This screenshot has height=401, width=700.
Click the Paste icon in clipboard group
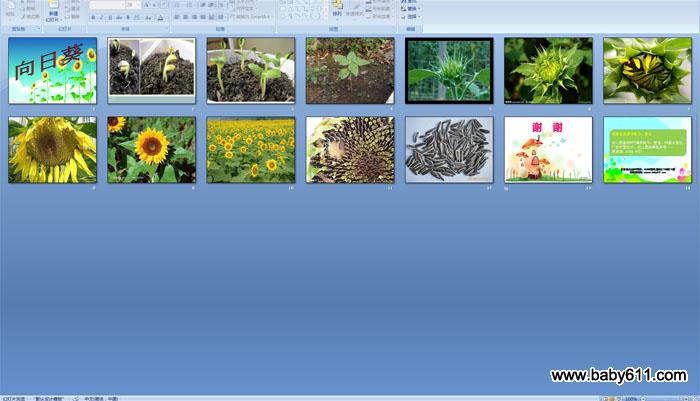pyautogui.click(x=9, y=8)
